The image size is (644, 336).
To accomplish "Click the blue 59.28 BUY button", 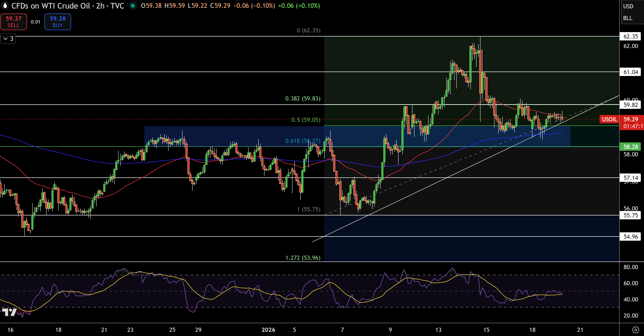I will (x=58, y=22).
